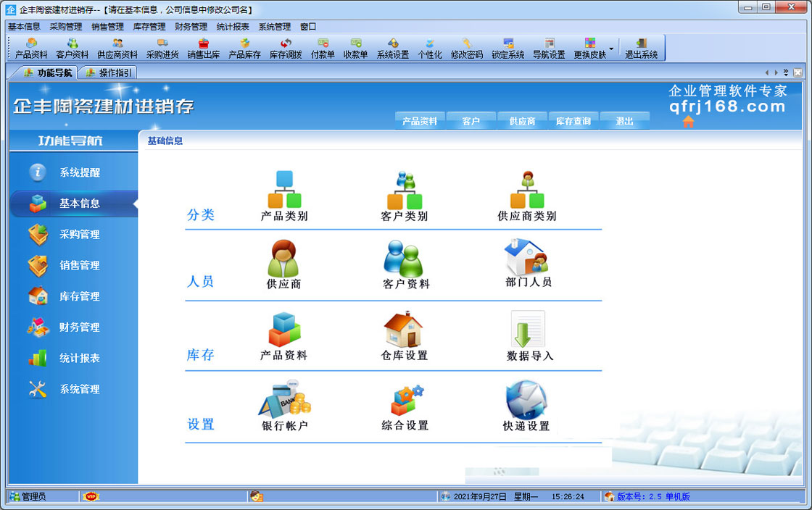This screenshot has width=812, height=510.
Task: Select 采购管理 in the left navigation
Action: (79, 235)
